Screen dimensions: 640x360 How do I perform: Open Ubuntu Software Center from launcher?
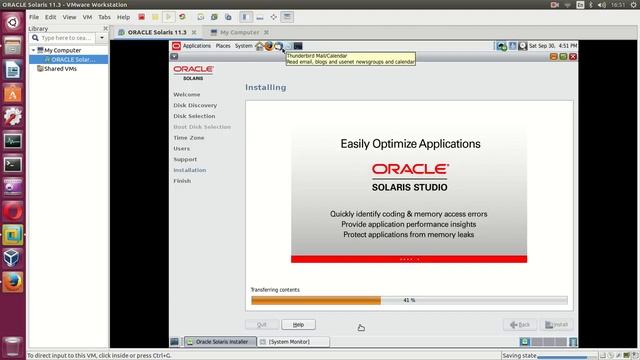click(x=13, y=93)
